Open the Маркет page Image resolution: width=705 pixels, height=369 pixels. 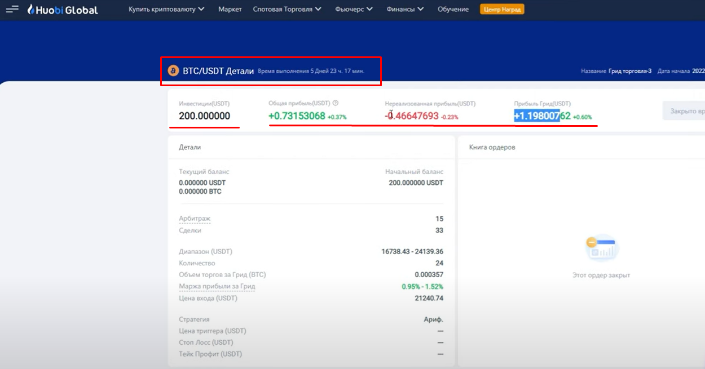230,9
